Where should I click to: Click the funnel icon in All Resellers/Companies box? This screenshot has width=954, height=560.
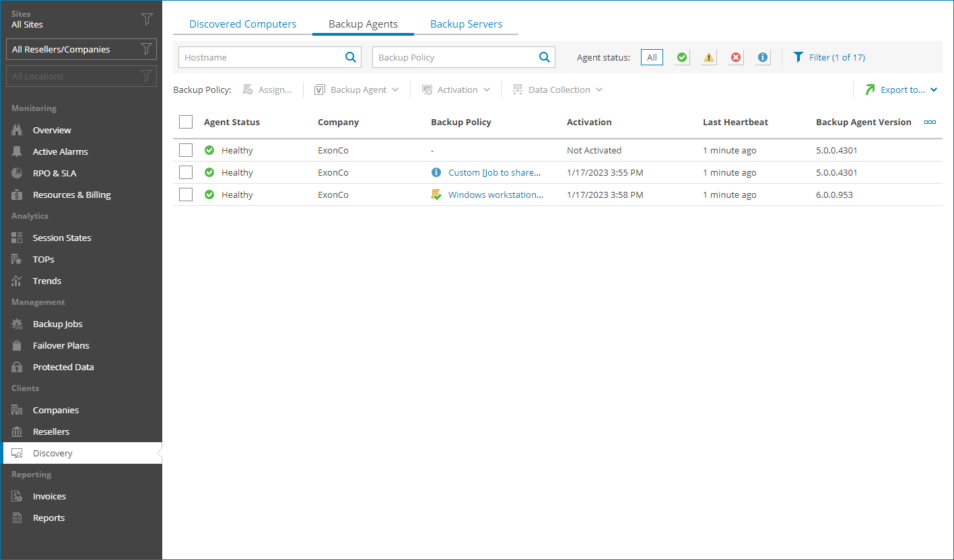(x=146, y=49)
